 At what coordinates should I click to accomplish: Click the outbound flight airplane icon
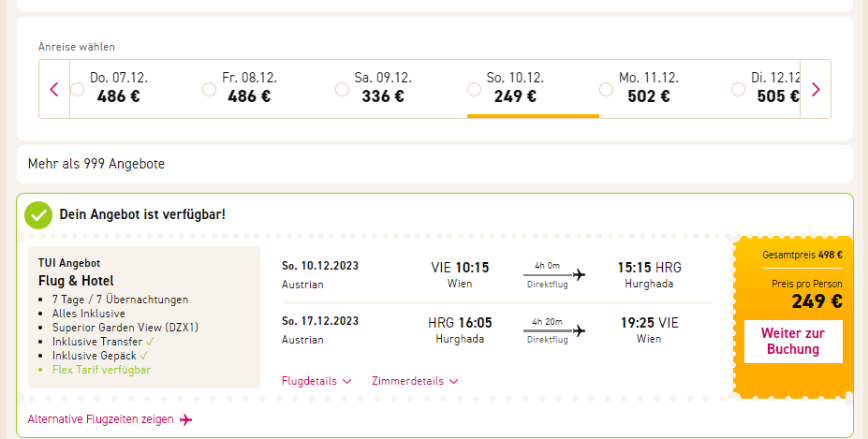(579, 274)
